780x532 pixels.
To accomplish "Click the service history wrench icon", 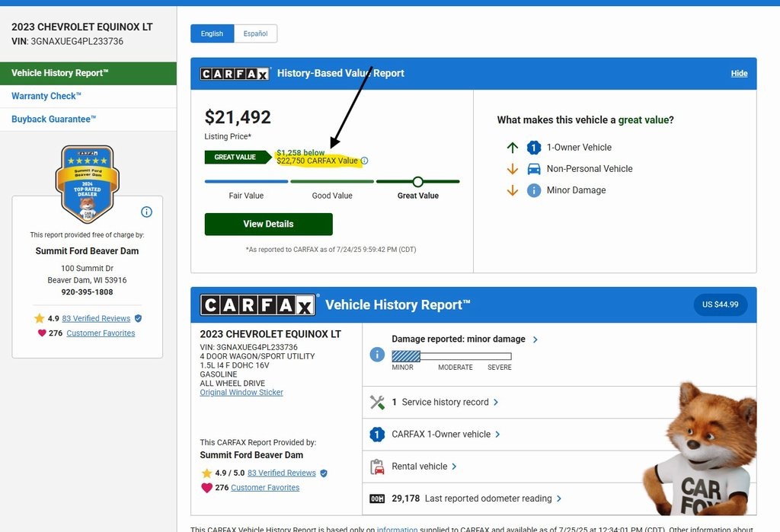I will [377, 402].
